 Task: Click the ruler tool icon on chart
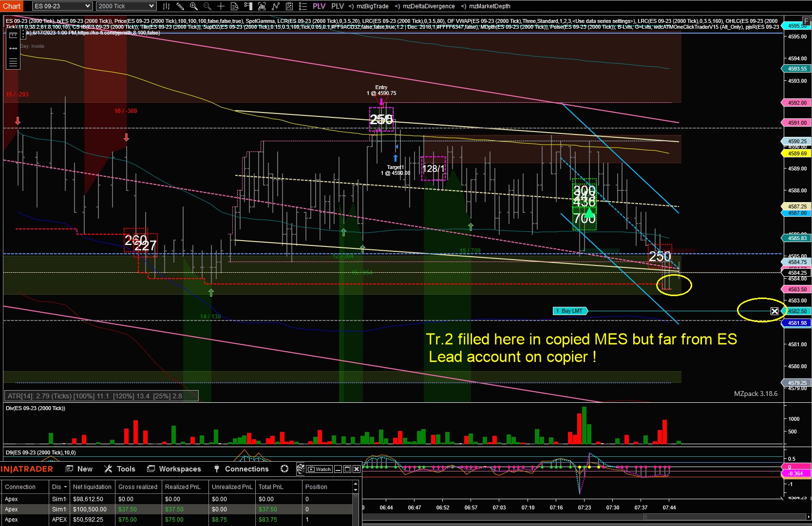point(13,35)
